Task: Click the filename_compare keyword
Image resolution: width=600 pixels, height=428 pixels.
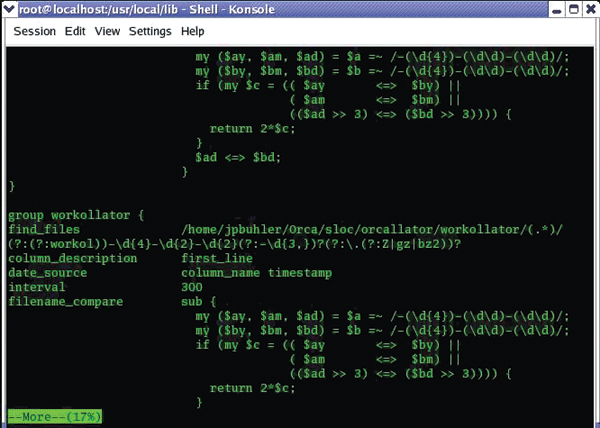Action: tap(65, 301)
